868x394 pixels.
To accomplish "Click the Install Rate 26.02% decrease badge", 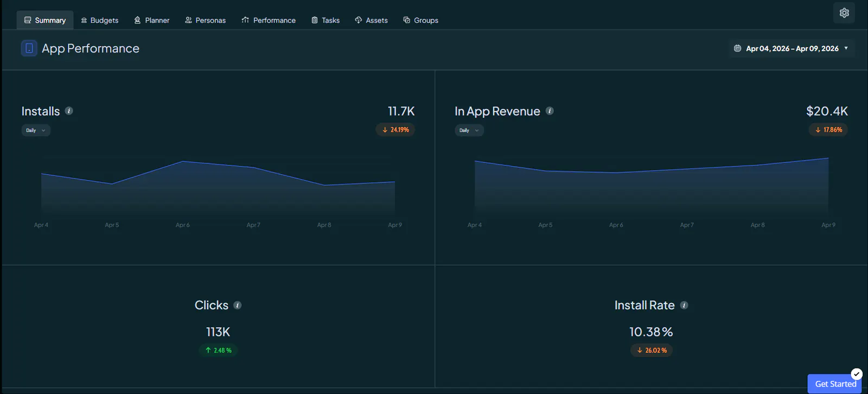I will (652, 350).
